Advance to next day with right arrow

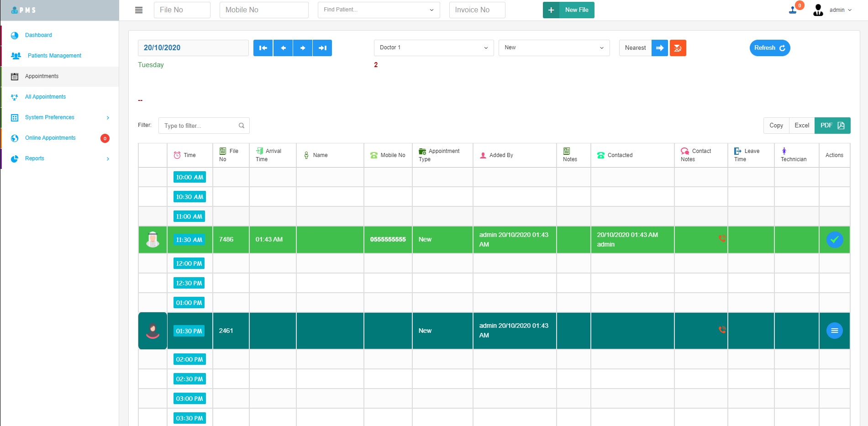tap(303, 48)
